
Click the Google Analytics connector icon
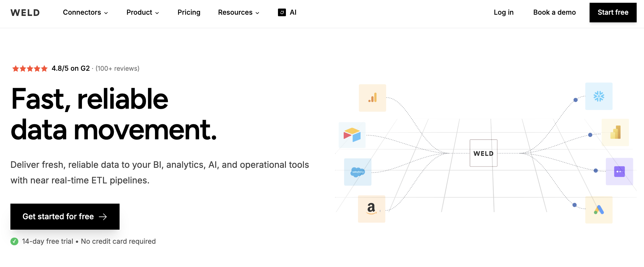click(372, 98)
